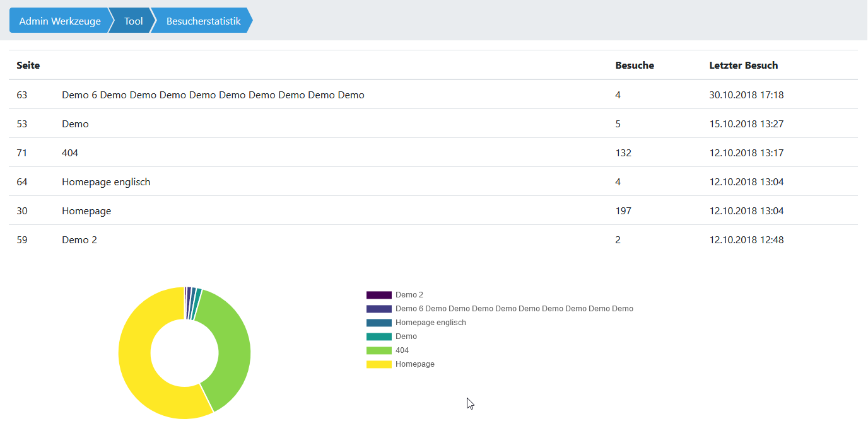Click the visit count 197

tap(623, 210)
